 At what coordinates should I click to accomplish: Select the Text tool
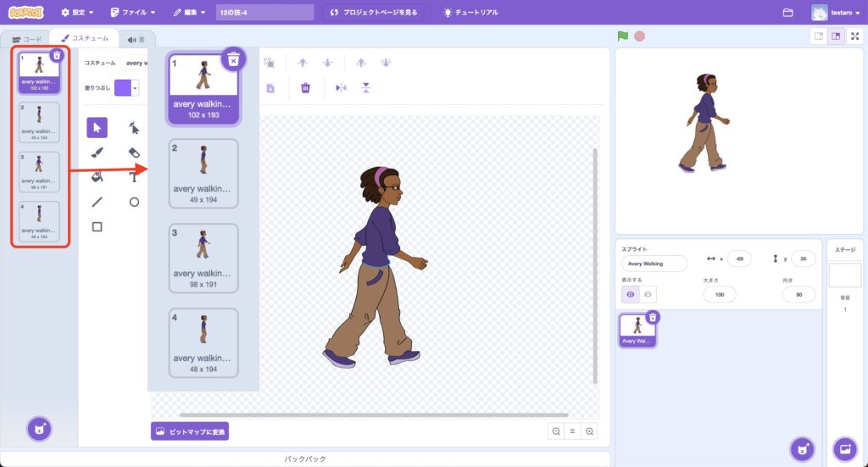pos(134,177)
